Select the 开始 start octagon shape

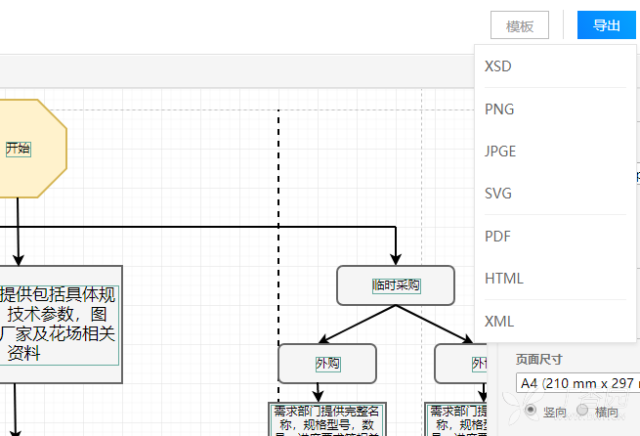[x=18, y=148]
